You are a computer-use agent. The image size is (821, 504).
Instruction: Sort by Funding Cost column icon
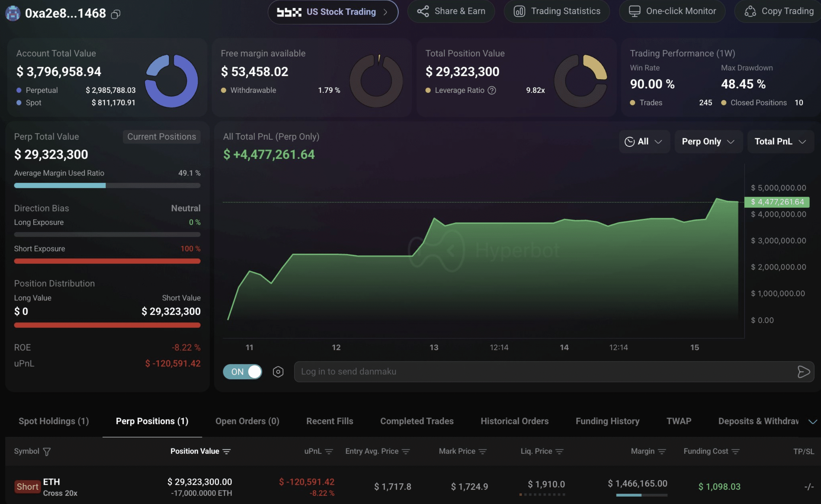735,452
